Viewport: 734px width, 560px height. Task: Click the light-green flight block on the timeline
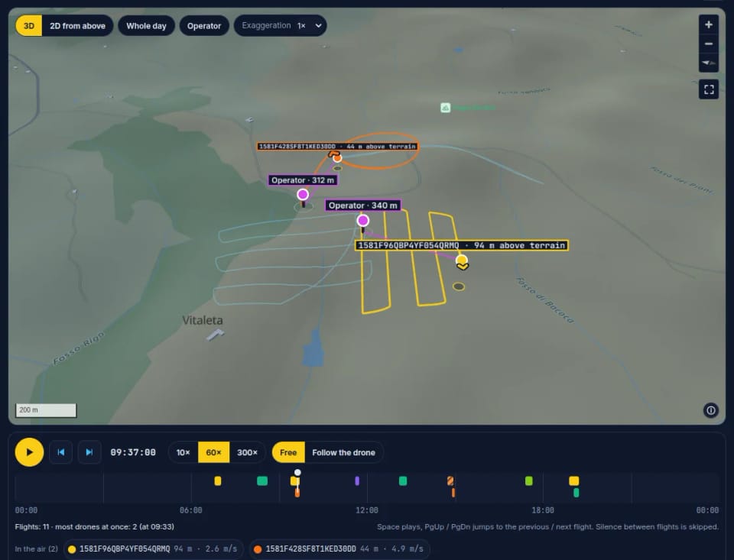(529, 481)
